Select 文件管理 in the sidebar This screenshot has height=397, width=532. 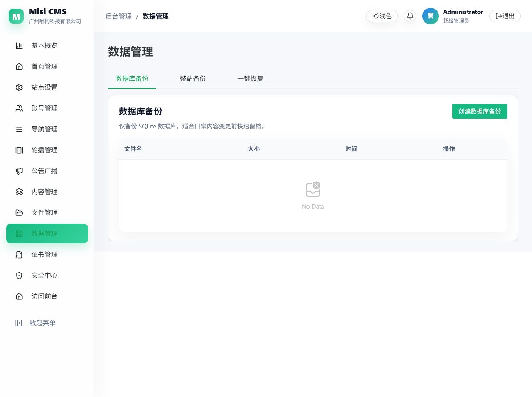47,213
